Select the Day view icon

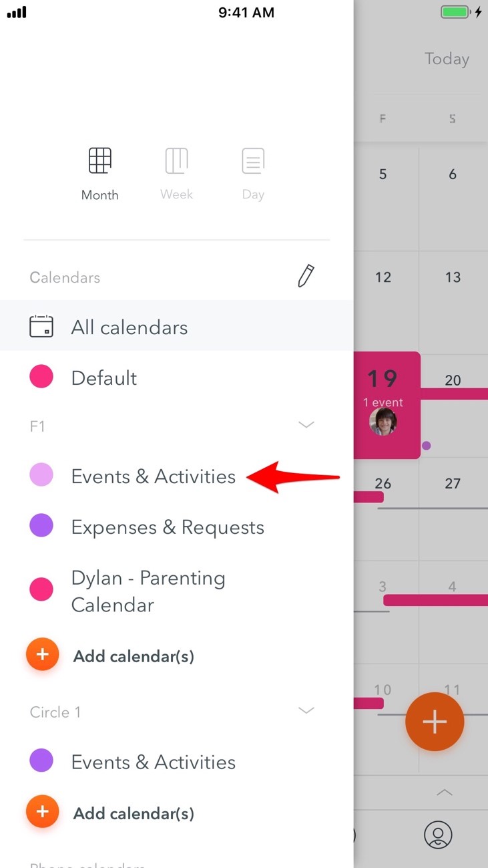[253, 160]
